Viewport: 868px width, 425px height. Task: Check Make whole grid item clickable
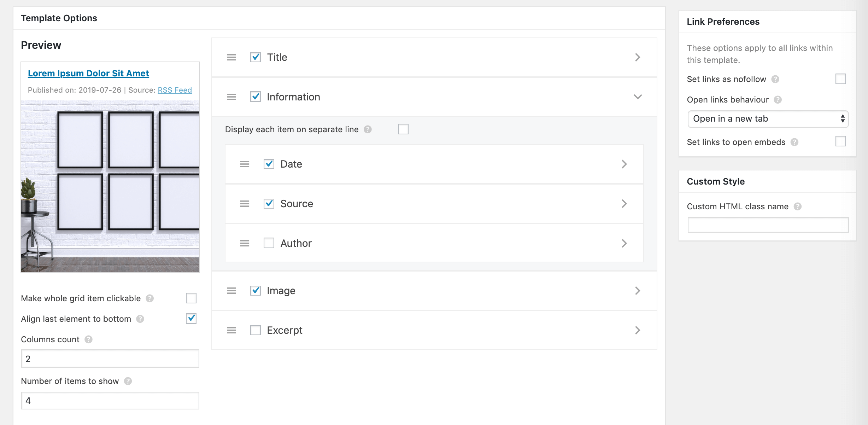[x=191, y=298]
